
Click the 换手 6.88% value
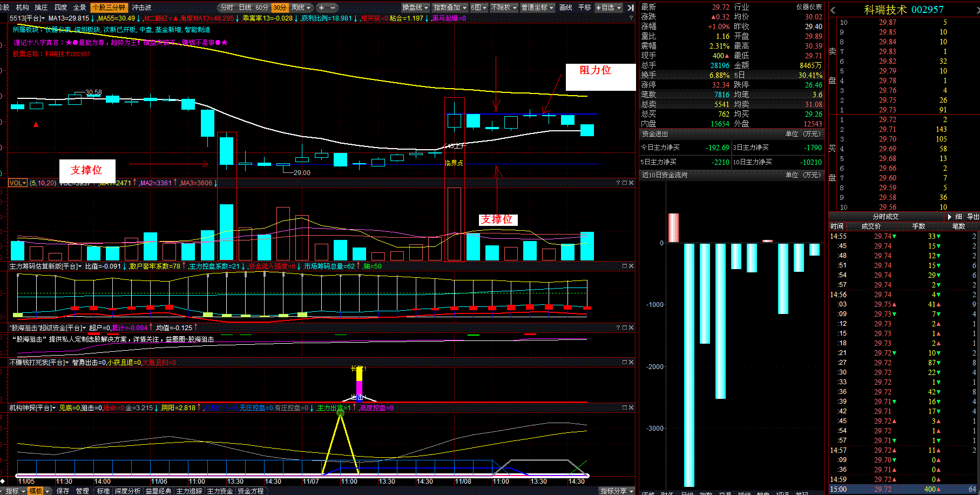click(x=719, y=75)
